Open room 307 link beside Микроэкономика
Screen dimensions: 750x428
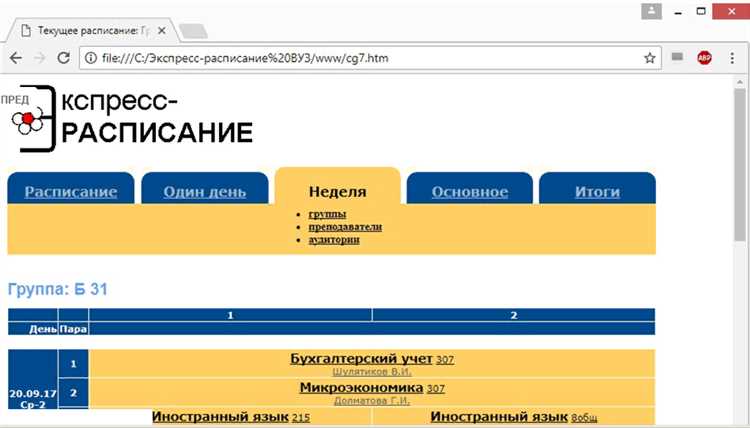[x=436, y=389]
